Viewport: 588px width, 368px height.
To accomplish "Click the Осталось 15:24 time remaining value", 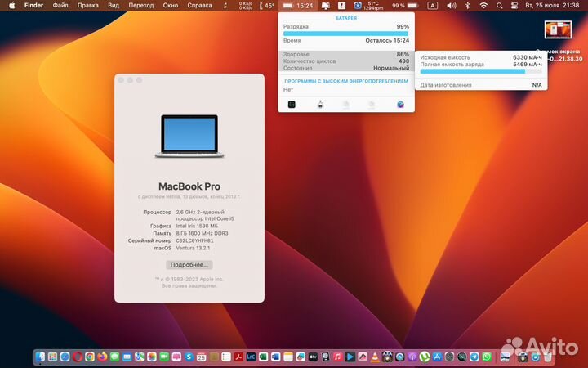I will (387, 40).
